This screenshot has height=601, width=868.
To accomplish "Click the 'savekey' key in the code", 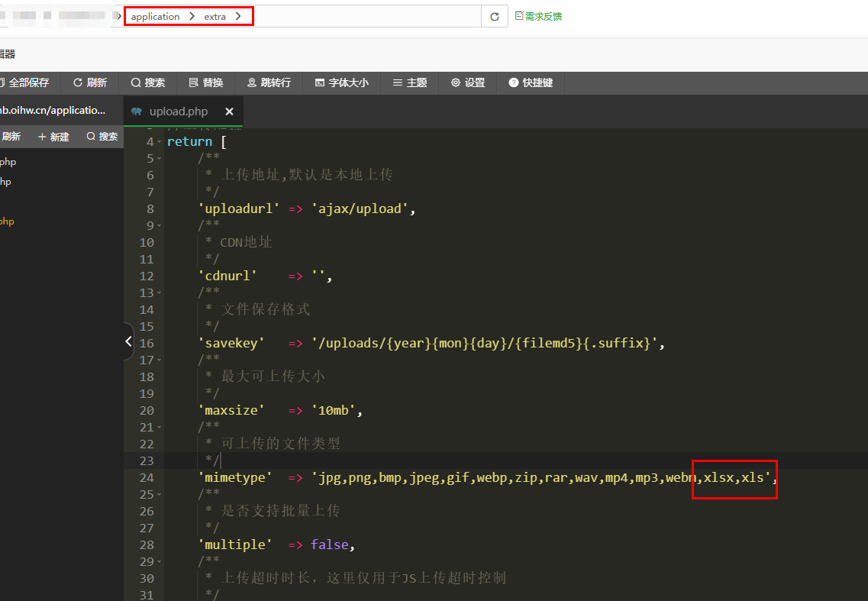I will tap(231, 344).
